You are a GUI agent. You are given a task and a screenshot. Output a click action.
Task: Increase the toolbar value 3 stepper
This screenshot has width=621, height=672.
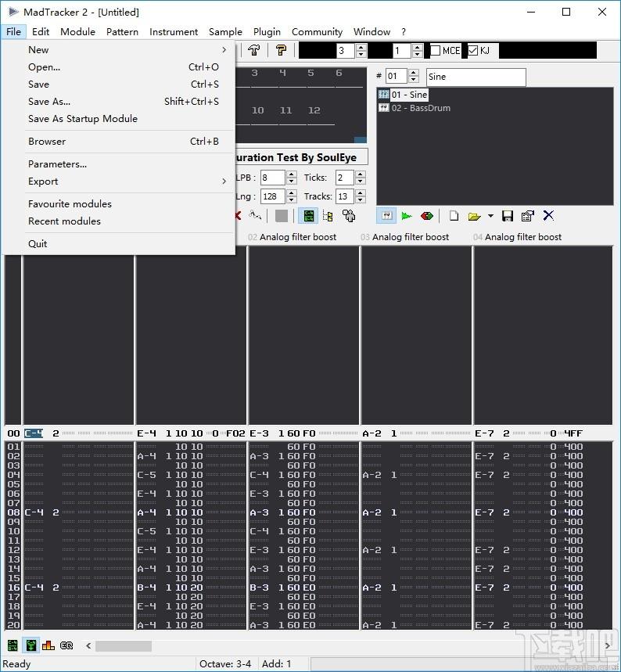pyautogui.click(x=361, y=47)
